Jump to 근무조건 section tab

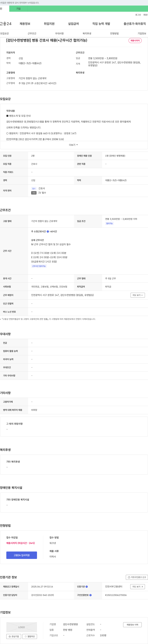click(x=32, y=33)
